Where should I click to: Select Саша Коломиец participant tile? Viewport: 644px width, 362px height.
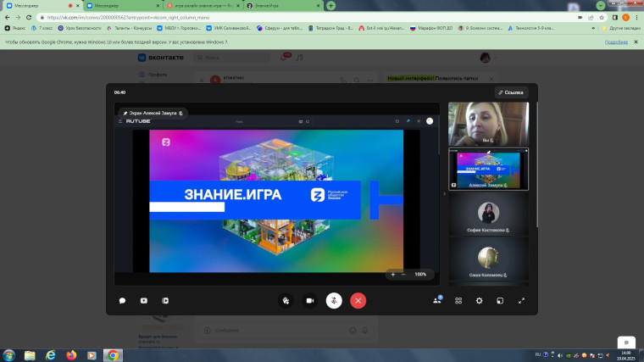click(488, 259)
